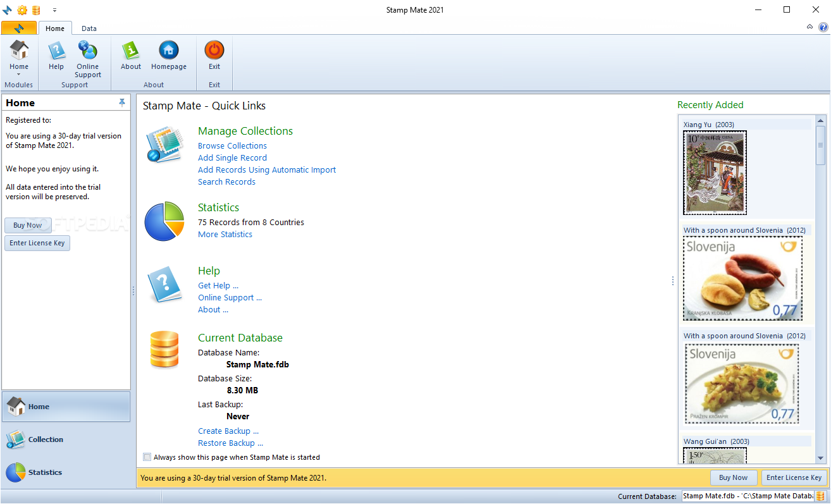831x504 pixels.
Task: Click the orange application menu button
Action: 18,28
